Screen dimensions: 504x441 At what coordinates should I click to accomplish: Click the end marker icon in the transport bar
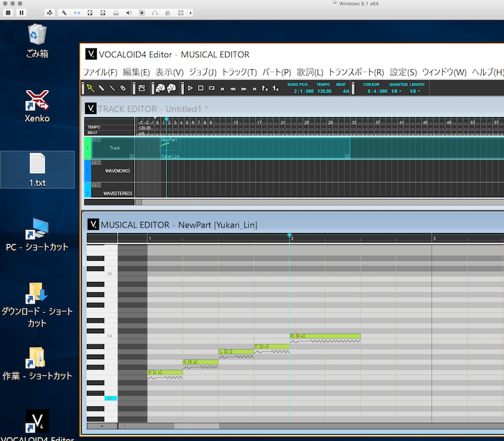(x=275, y=88)
